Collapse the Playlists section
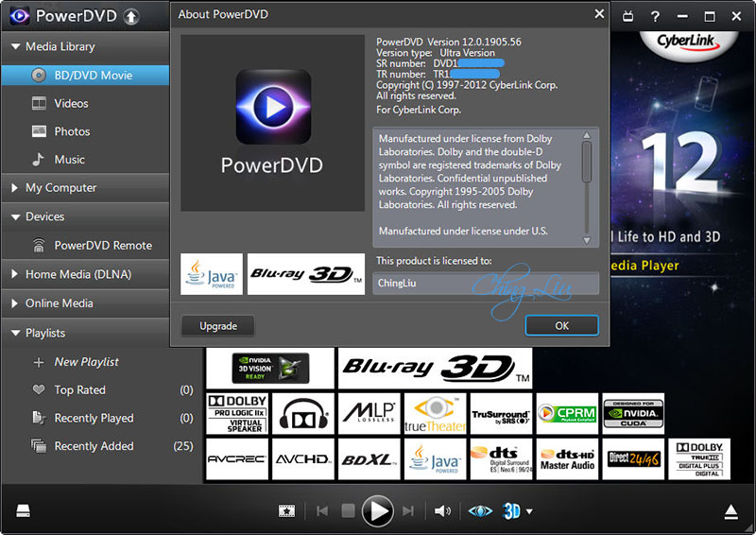756x535 pixels. (x=15, y=333)
